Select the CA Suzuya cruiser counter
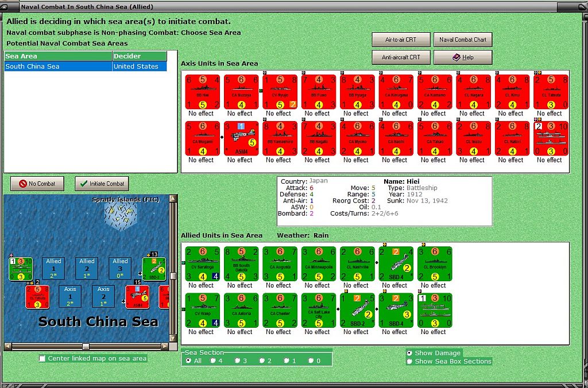 [x=241, y=92]
